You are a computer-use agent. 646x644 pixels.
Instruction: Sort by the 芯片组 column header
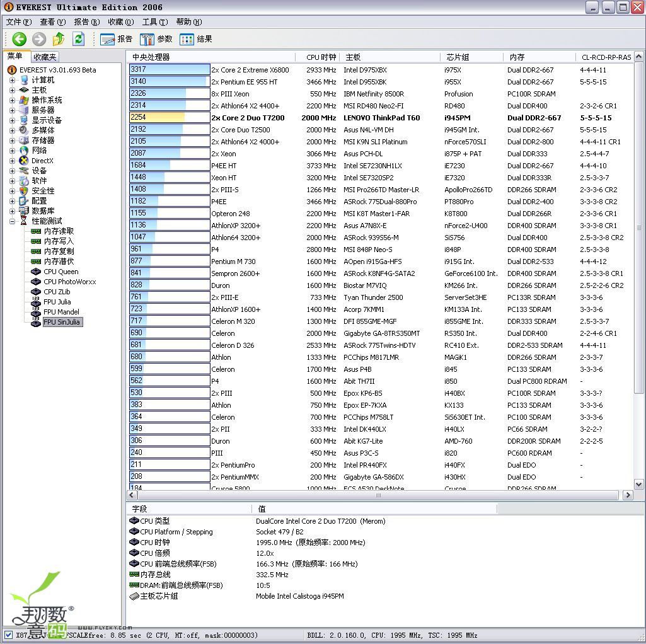tap(471, 57)
